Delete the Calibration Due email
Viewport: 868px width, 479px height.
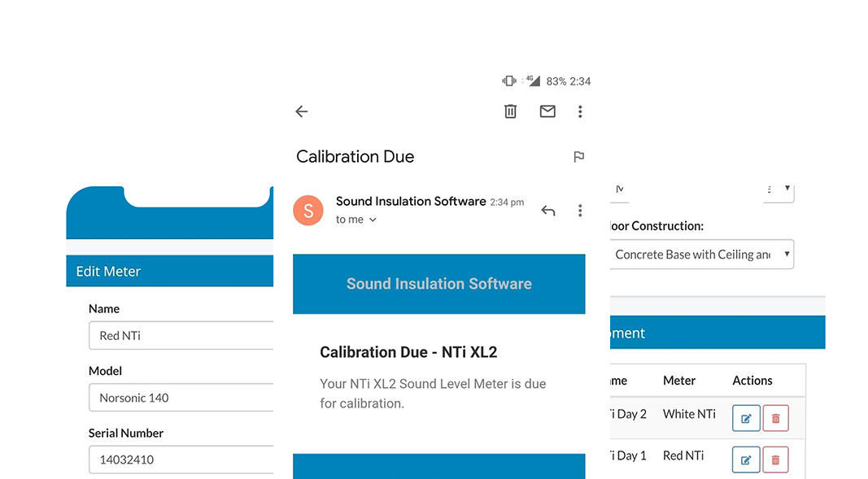coord(510,111)
